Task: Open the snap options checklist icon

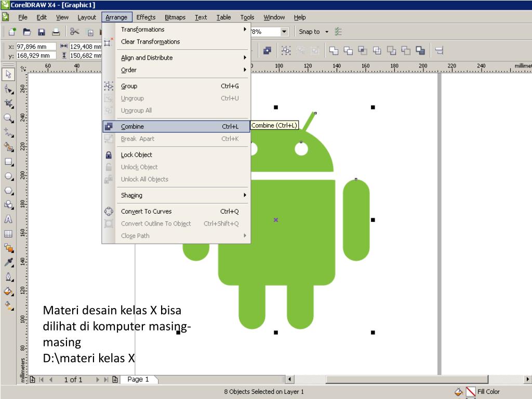Action: point(338,32)
